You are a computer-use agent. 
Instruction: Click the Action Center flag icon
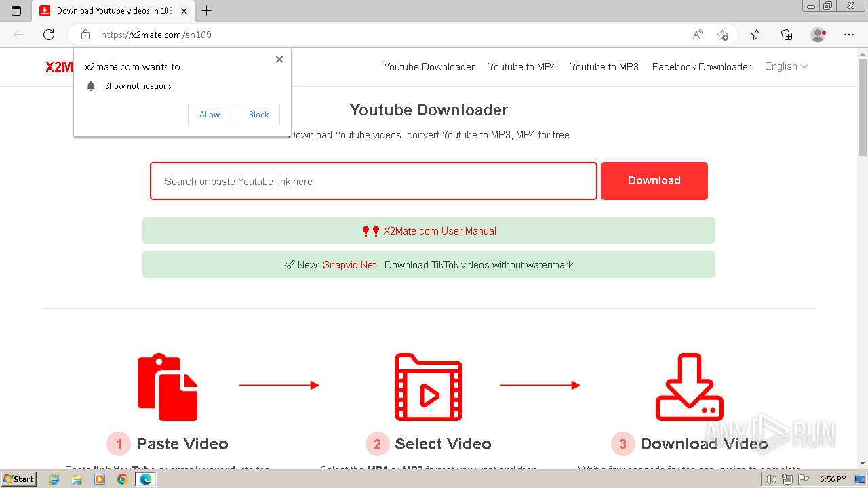click(804, 479)
